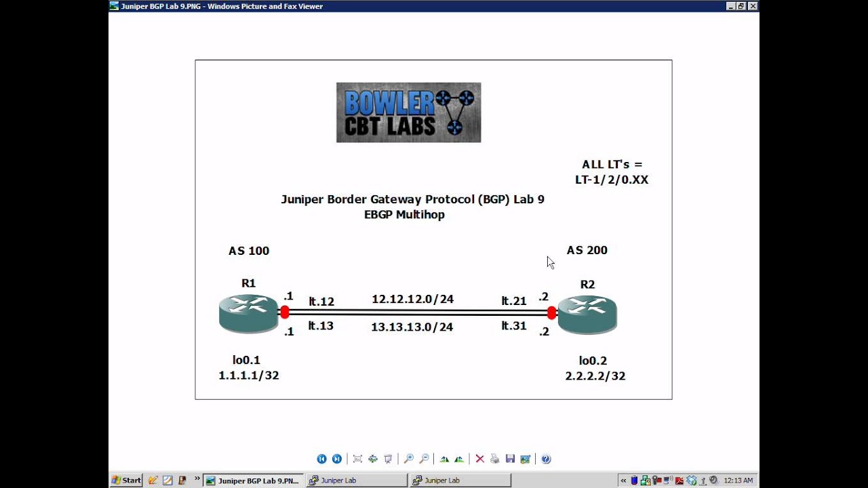Screen dimensions: 868x488
Task: Click the Bowler CBT Labs logo
Action: click(x=408, y=113)
